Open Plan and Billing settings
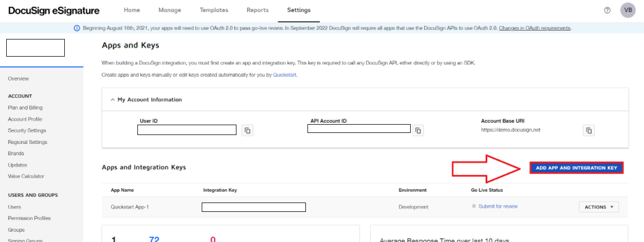 click(x=25, y=108)
